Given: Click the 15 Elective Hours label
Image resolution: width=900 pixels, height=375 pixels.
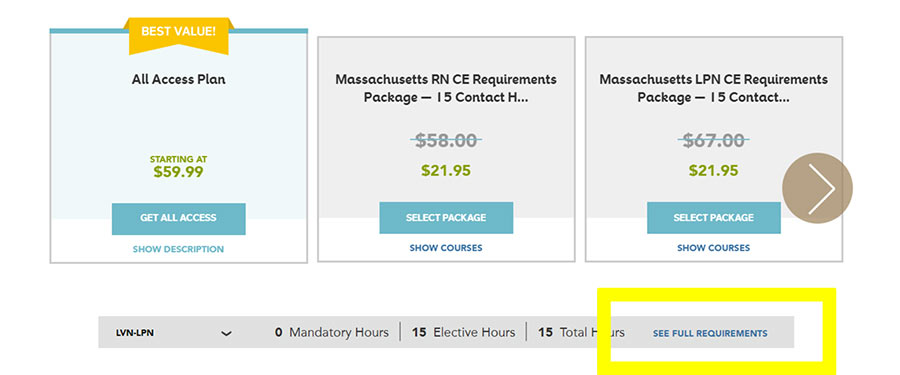Looking at the screenshot, I should coord(463,332).
